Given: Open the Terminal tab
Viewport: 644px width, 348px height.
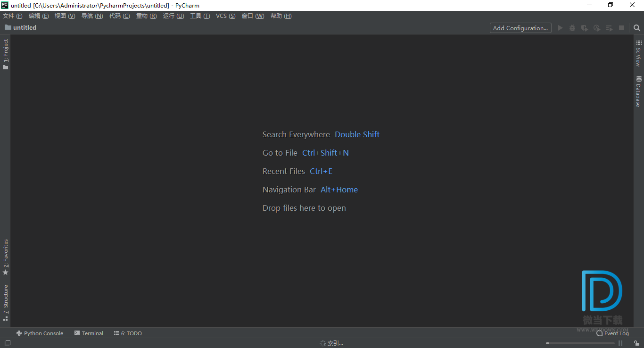Looking at the screenshot, I should (x=89, y=333).
